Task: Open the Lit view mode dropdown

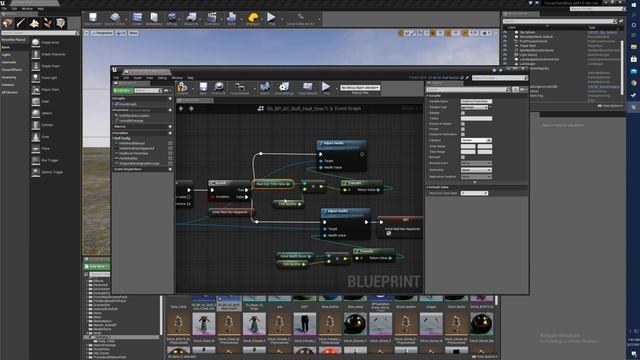Action: tap(121, 33)
